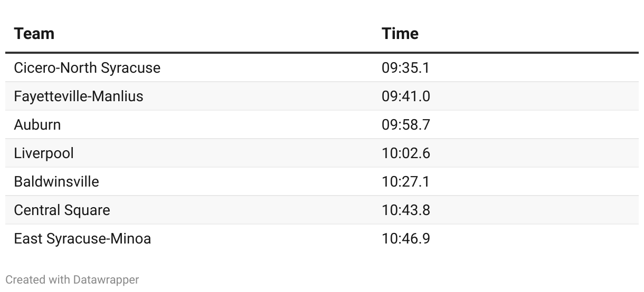Select the 09:58.7 time cell
The image size is (644, 292).
click(x=405, y=125)
